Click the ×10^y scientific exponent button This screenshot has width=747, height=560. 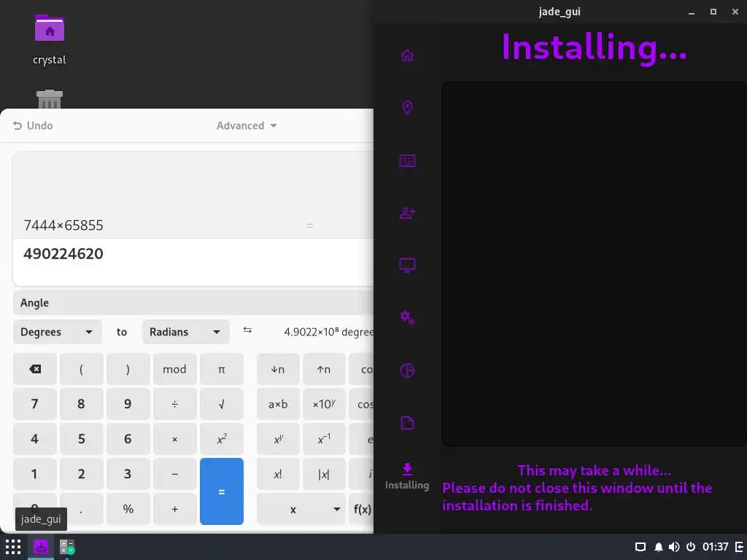tap(324, 404)
